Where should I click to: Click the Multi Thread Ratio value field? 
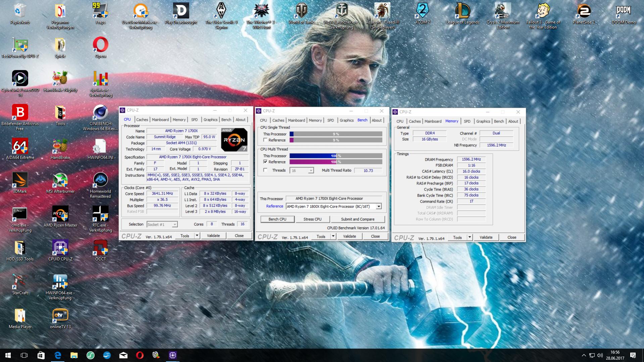point(368,170)
